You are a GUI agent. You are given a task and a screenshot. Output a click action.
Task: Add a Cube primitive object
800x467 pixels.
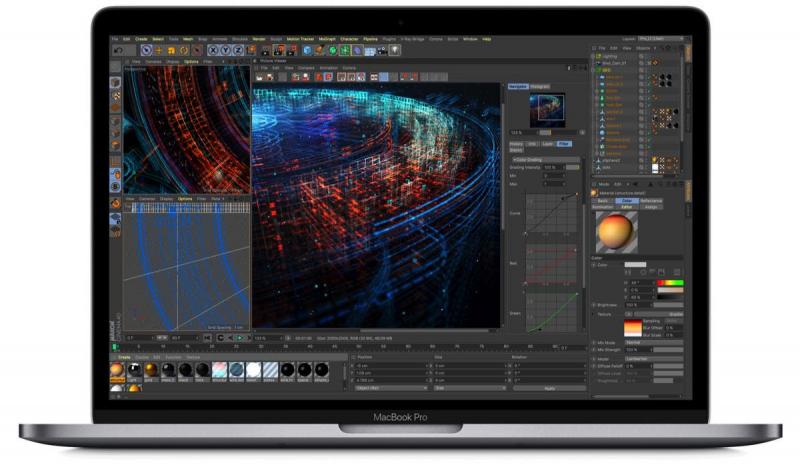[307, 50]
